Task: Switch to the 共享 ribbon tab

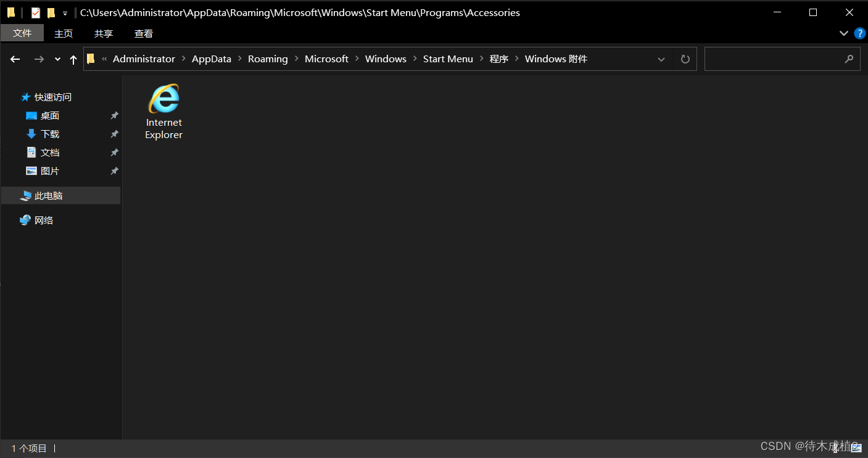Action: pos(104,33)
